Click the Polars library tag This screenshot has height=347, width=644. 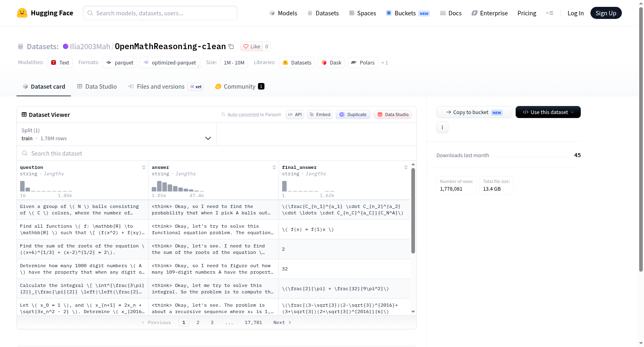(363, 62)
